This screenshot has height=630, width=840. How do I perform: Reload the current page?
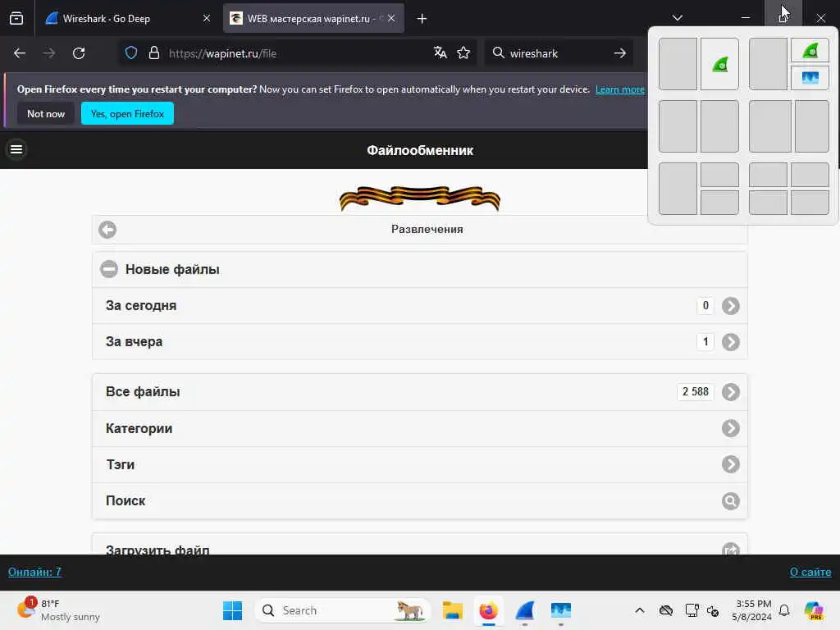tap(79, 53)
